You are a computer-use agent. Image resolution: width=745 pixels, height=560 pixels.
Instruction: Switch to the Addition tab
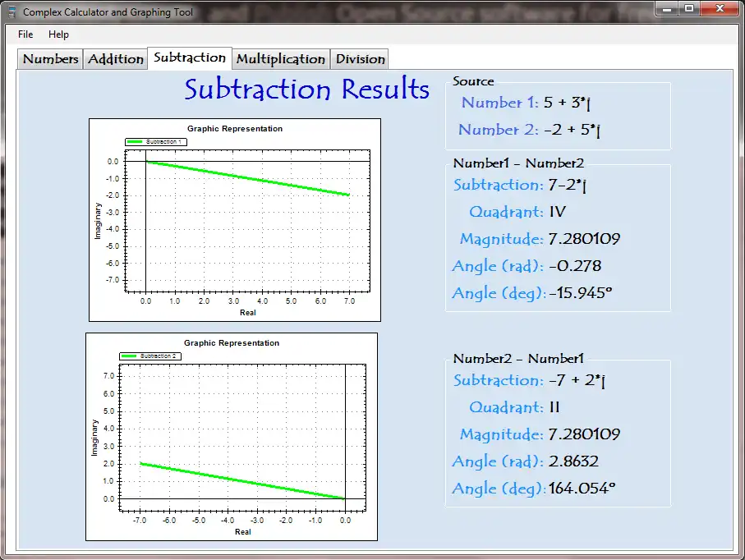point(116,59)
